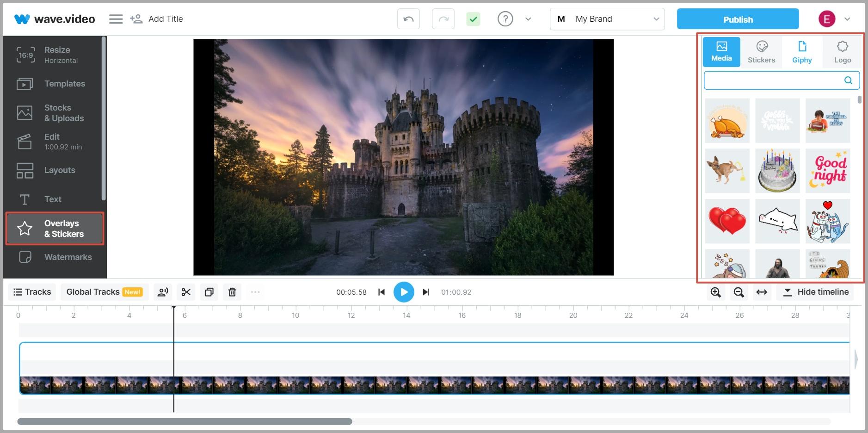868x433 pixels.
Task: Hide the timeline panel
Action: click(x=816, y=292)
